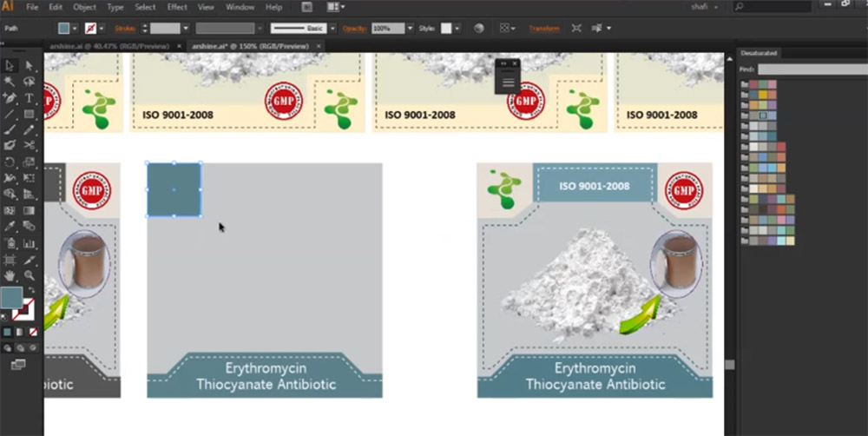Select the Scale tool
This screenshot has height=436, width=868.
coord(29,162)
